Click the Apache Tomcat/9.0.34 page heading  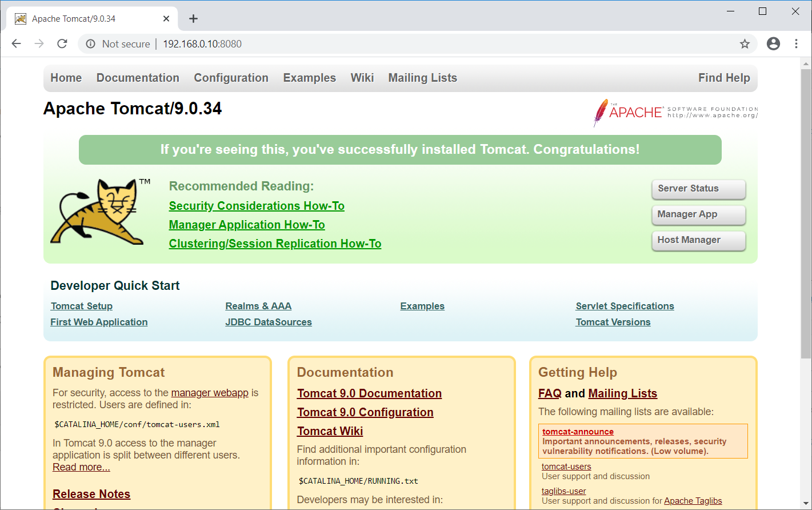(133, 109)
